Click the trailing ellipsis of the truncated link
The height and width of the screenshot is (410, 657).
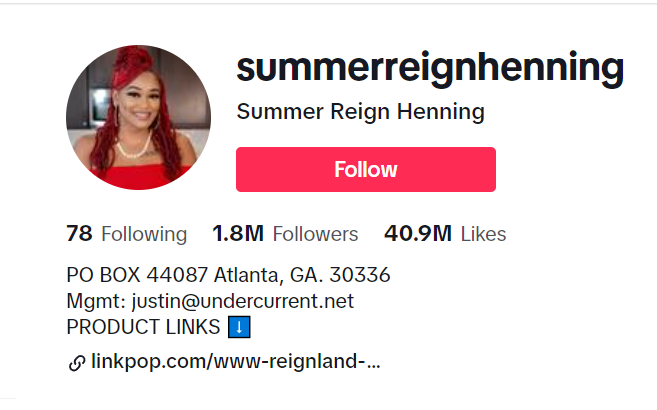pos(373,365)
